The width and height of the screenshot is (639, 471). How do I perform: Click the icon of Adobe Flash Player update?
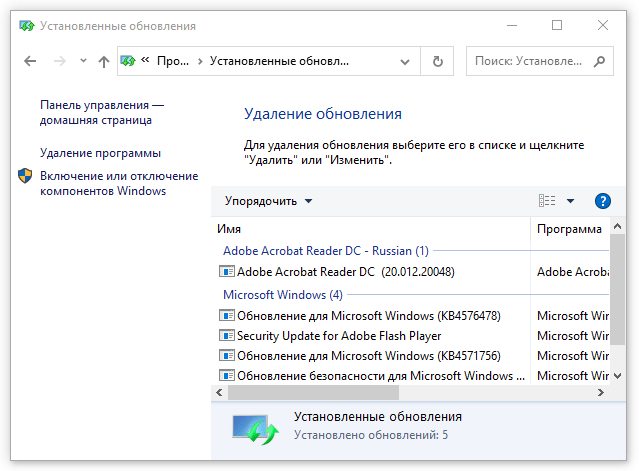point(227,335)
